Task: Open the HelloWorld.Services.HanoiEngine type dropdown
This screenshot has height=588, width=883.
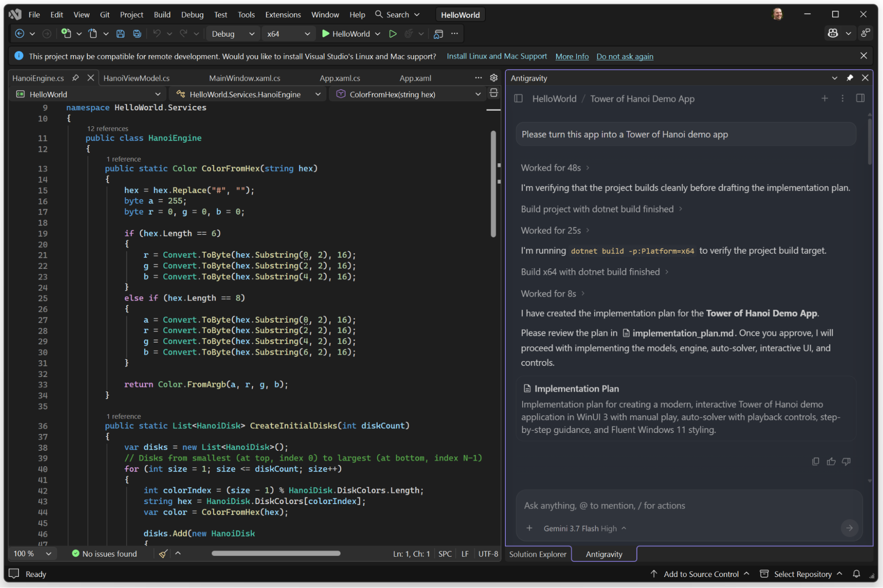Action: (248, 94)
